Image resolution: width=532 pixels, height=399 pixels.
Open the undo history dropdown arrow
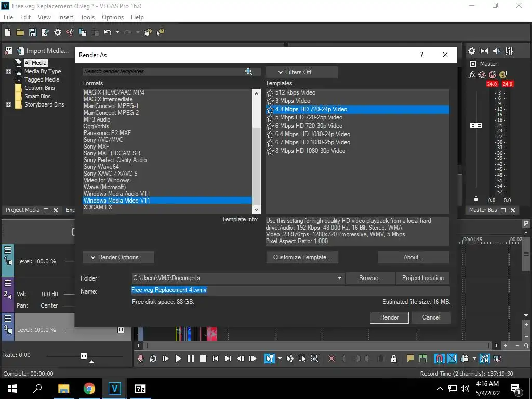117,32
